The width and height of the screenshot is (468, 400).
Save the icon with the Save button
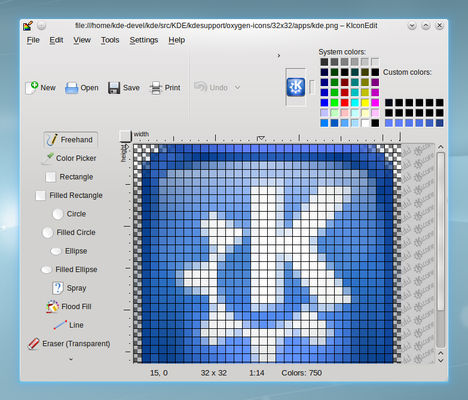(124, 88)
